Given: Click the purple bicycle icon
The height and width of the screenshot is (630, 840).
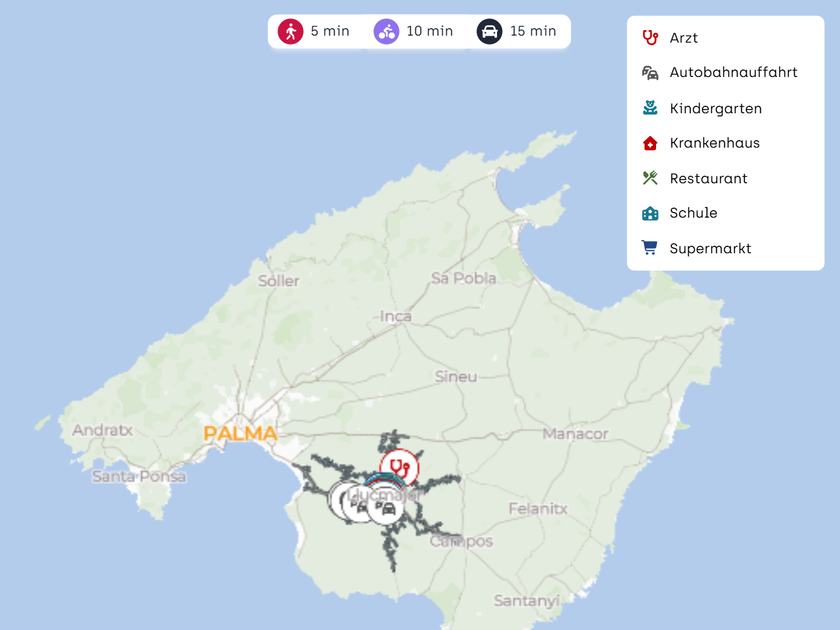Looking at the screenshot, I should [x=386, y=31].
